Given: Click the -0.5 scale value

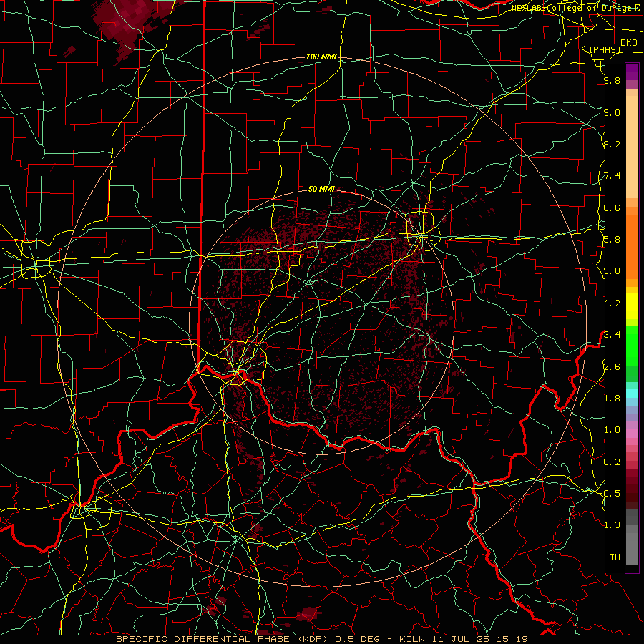Looking at the screenshot, I should (610, 493).
